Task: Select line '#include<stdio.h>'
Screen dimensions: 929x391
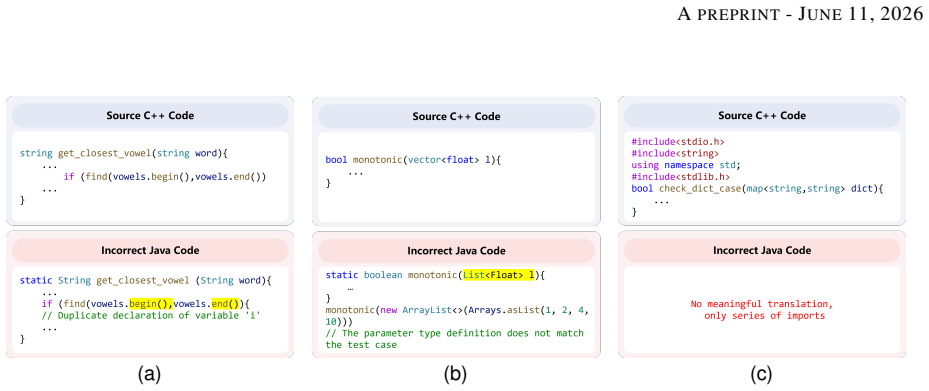Action: click(x=678, y=142)
